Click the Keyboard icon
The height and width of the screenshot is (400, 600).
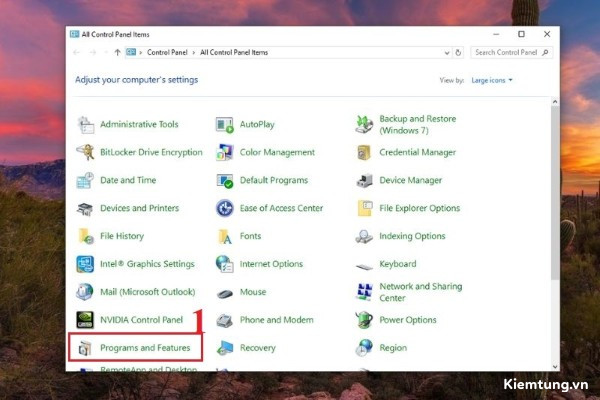point(364,266)
